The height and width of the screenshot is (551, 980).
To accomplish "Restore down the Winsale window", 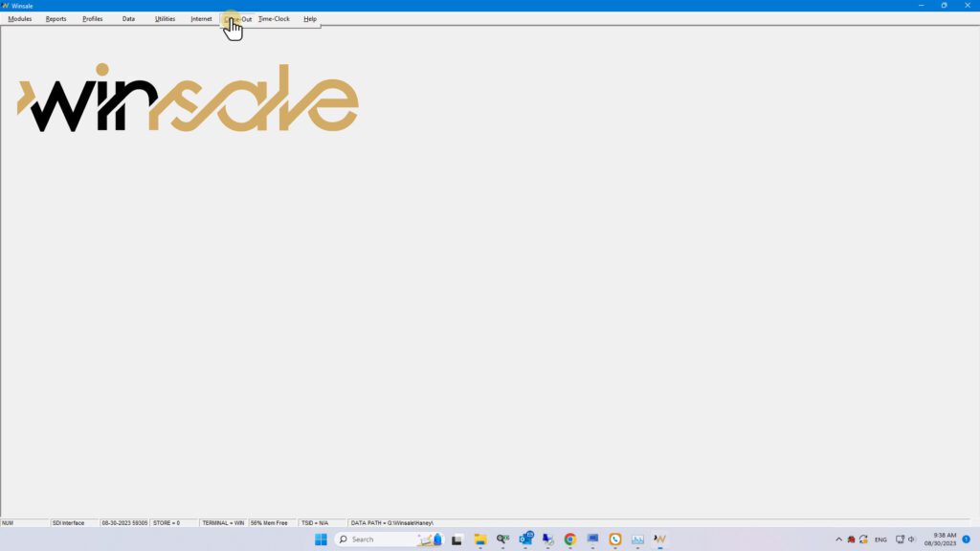I will point(945,6).
